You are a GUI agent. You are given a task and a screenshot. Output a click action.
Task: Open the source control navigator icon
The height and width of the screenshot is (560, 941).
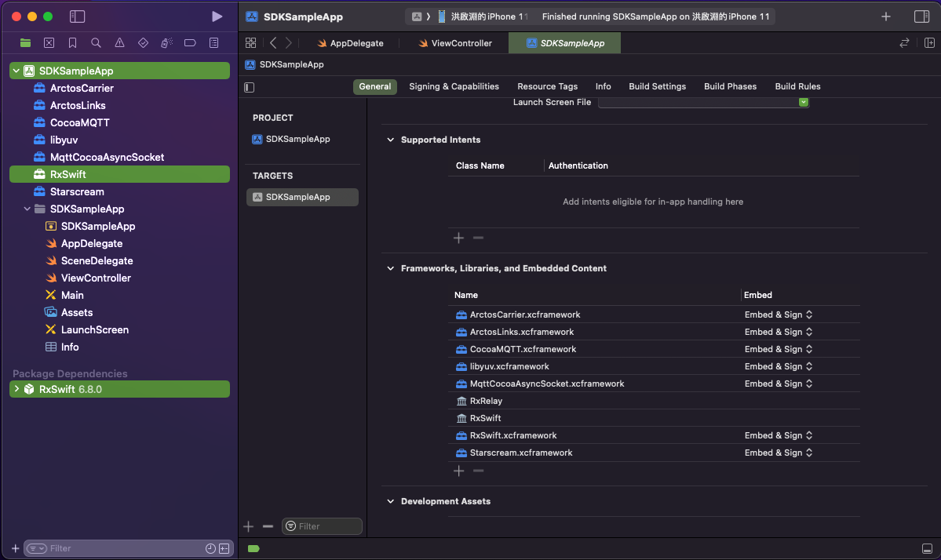49,43
